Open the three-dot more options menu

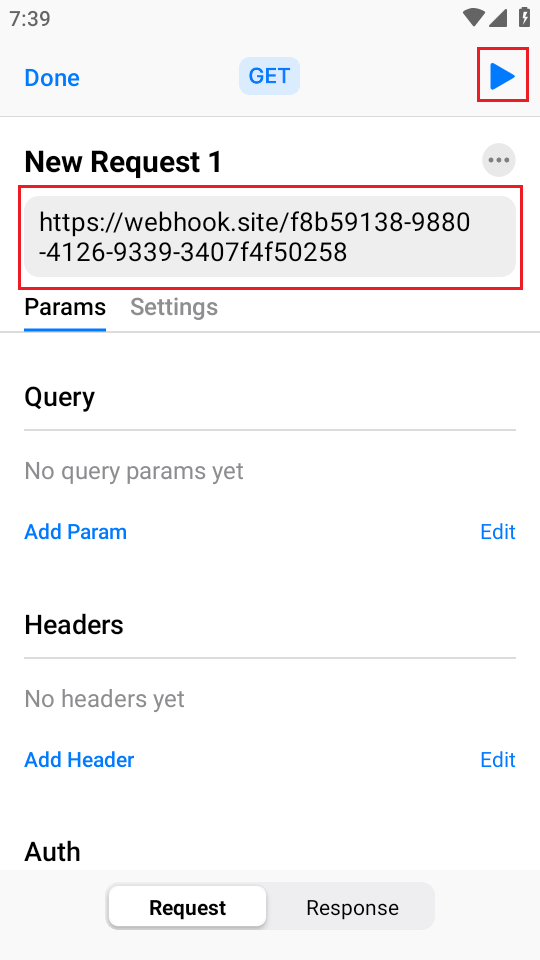click(499, 160)
